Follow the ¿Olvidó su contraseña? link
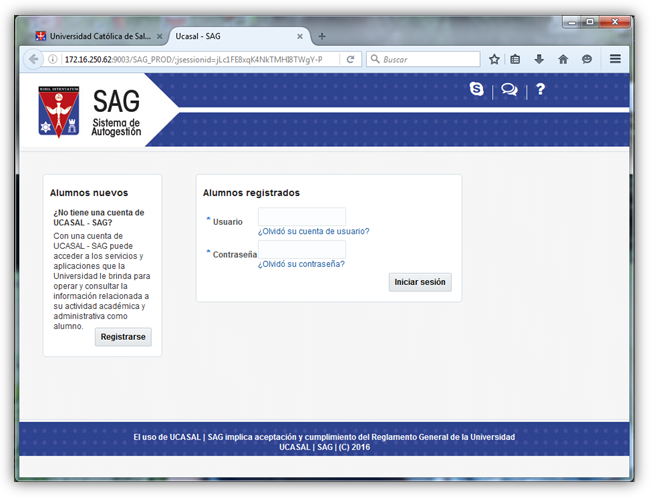651x498 pixels. pos(301,264)
